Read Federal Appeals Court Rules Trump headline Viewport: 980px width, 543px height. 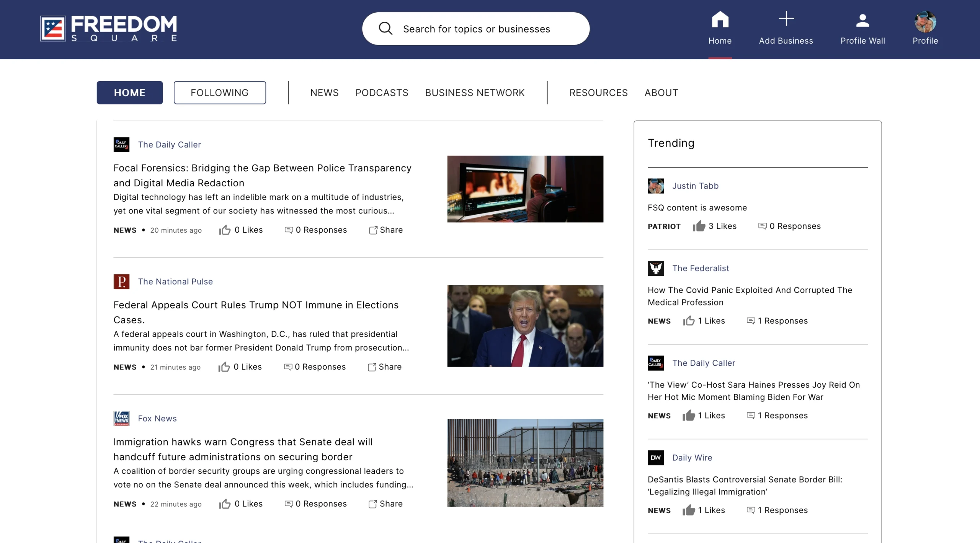point(256,313)
